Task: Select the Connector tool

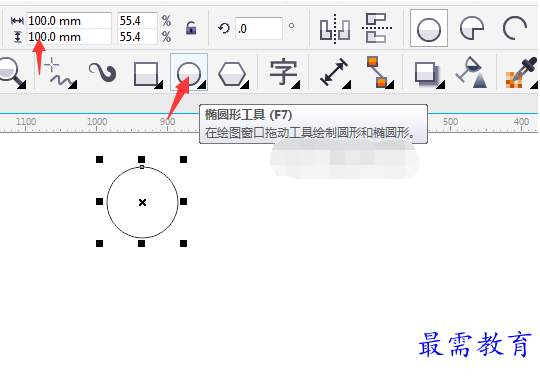Action: click(379, 72)
